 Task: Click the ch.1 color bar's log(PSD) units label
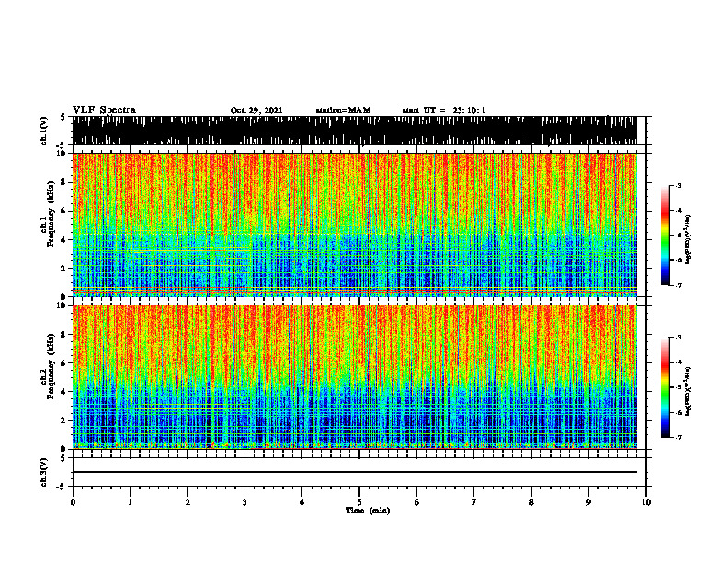pyautogui.click(x=689, y=240)
